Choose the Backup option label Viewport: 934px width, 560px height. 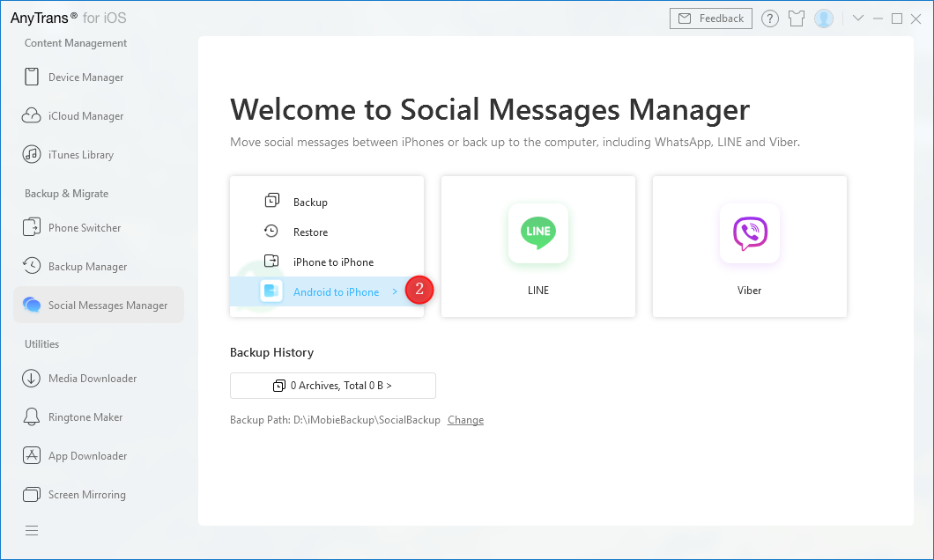coord(310,203)
